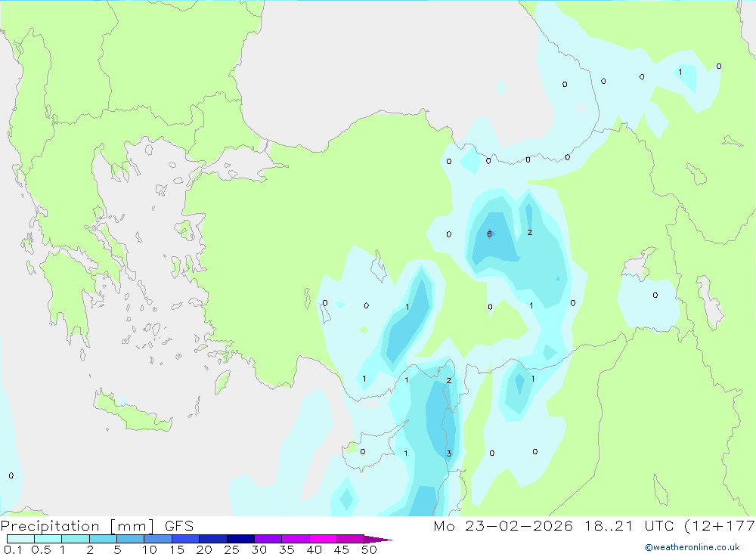
Task: Click the '6' precipitation value on the map
Action: point(489,234)
